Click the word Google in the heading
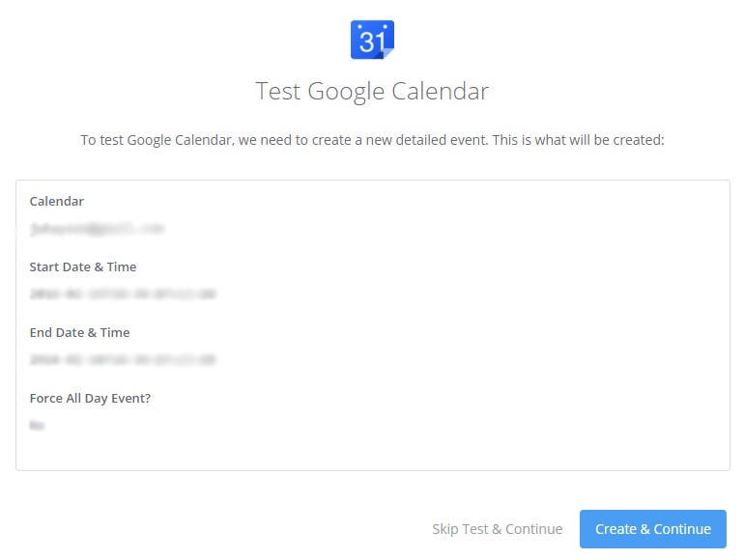The image size is (744, 560). tap(346, 91)
